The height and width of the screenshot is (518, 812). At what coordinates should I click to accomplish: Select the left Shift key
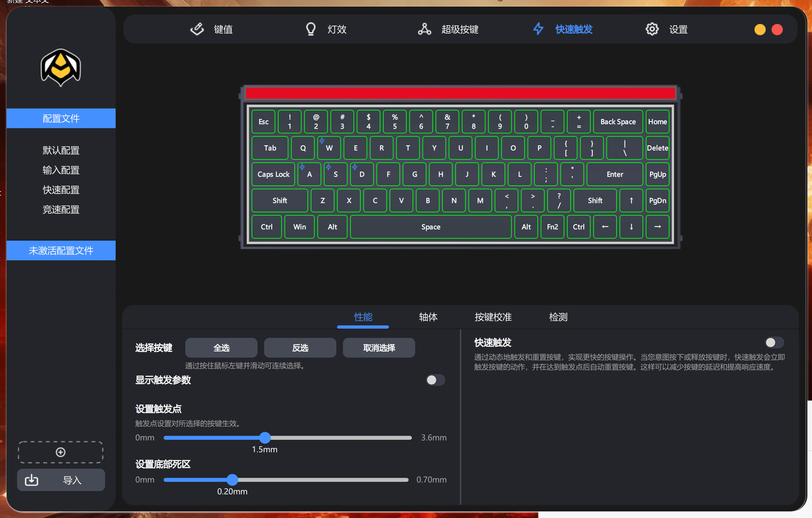pyautogui.click(x=280, y=200)
